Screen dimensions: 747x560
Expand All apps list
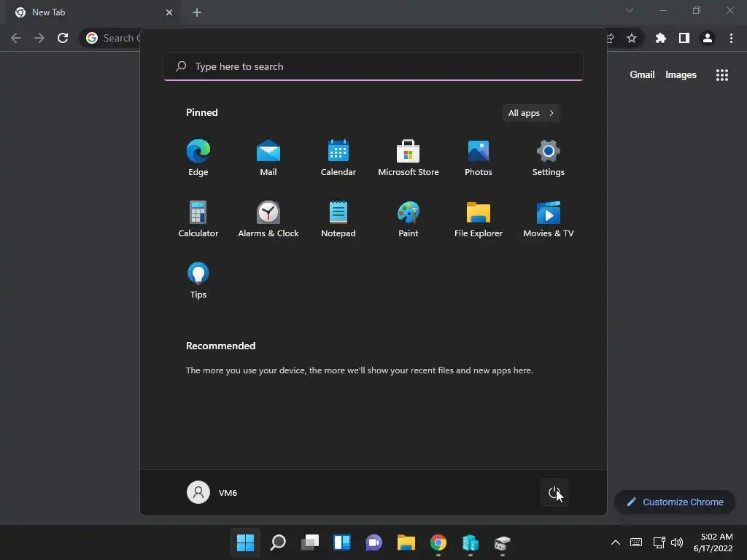click(531, 113)
